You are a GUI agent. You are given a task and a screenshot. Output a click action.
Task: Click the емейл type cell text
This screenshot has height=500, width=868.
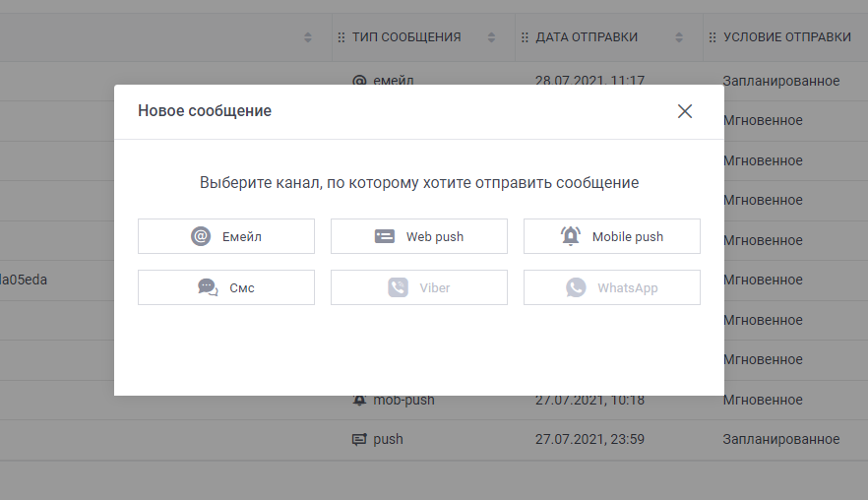(x=393, y=81)
